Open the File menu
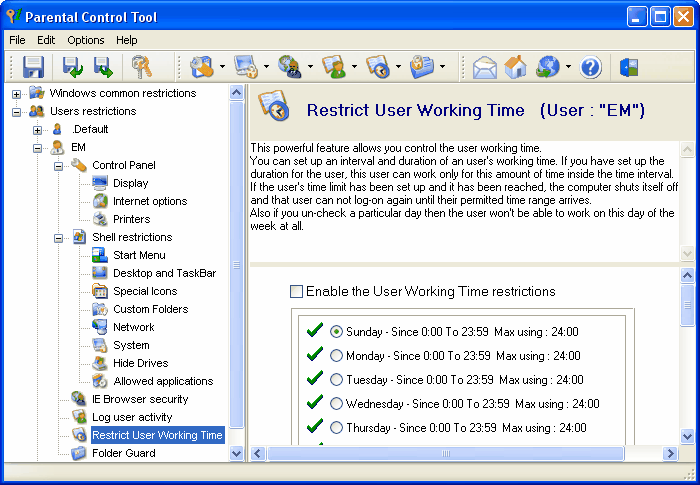 [17, 40]
